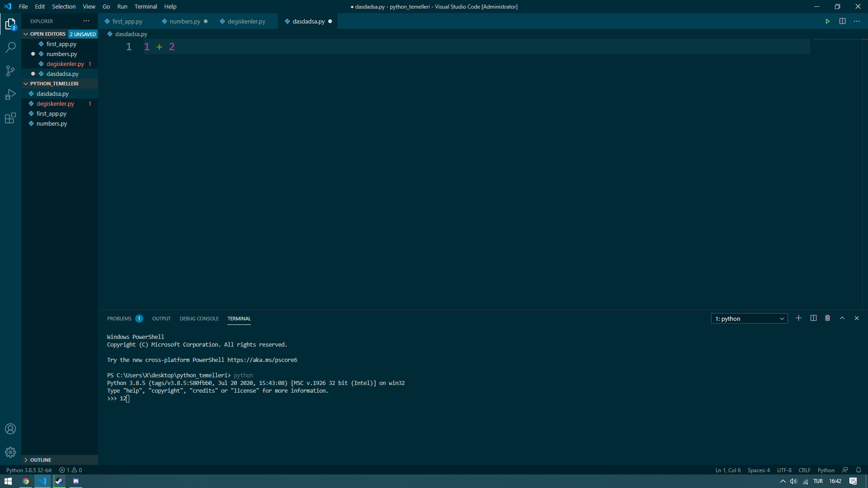Open the Extensions view
This screenshot has height=488, width=868.
click(x=10, y=118)
